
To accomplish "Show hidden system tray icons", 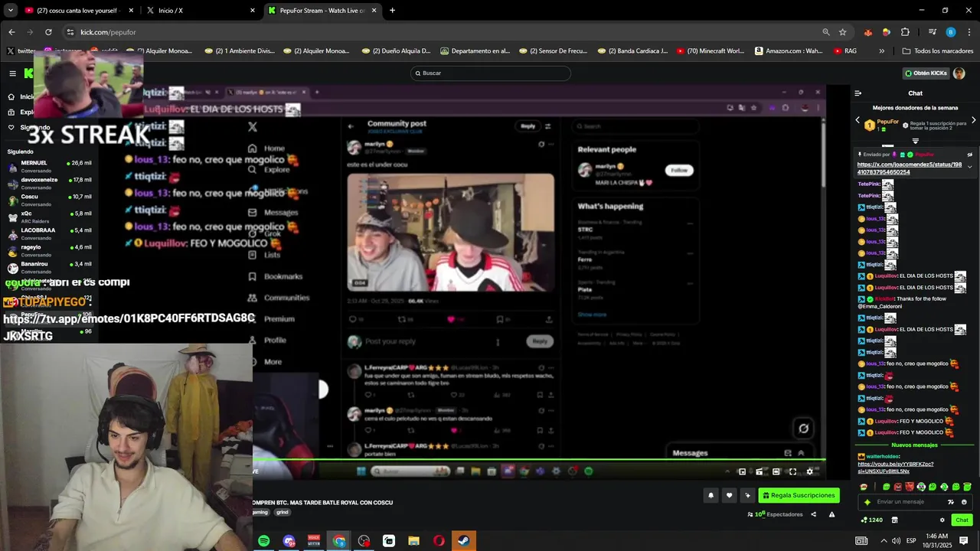I will 884,540.
